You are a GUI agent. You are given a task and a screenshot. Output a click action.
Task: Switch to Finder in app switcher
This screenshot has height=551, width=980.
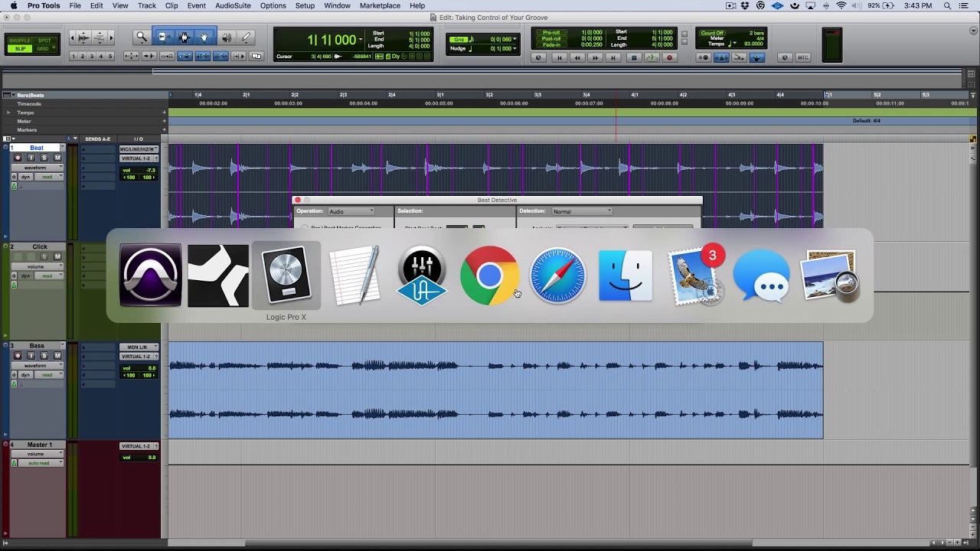[626, 275]
